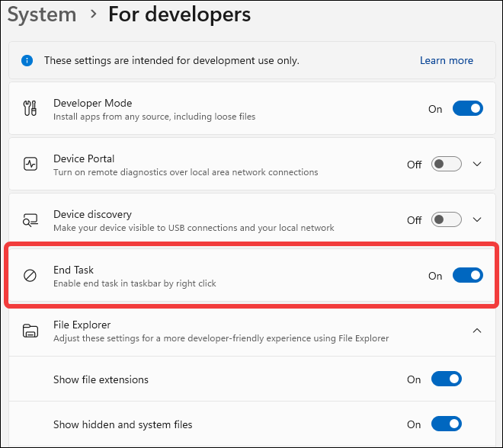503x448 pixels.
Task: Expand the Device discovery chevron
Action: pyautogui.click(x=477, y=219)
